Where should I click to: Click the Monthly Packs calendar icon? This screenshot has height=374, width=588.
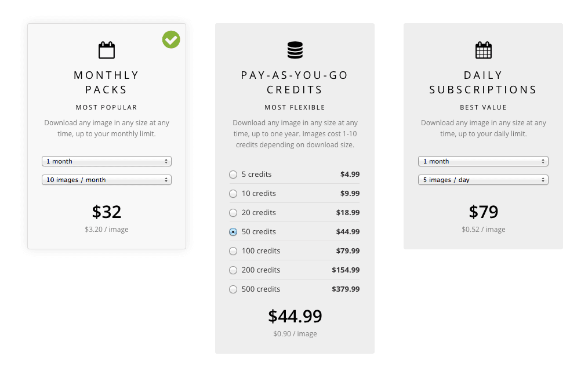click(107, 50)
